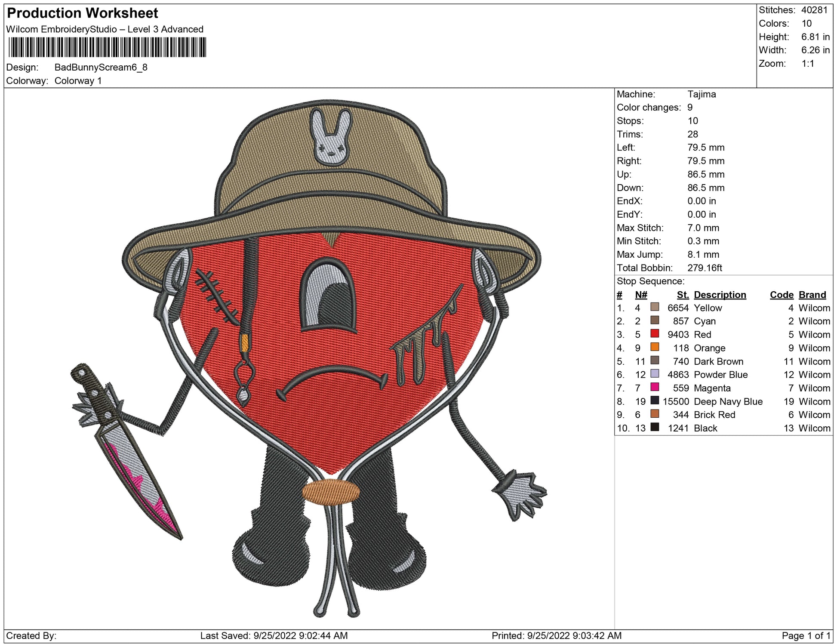Select the Red thread color swatch
The width and height of the screenshot is (837, 644).
pos(655,333)
